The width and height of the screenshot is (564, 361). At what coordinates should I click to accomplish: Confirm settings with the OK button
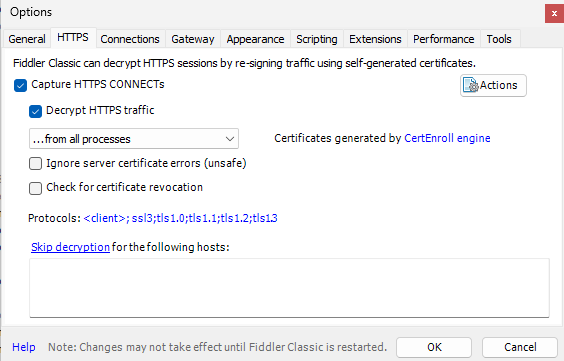(434, 347)
